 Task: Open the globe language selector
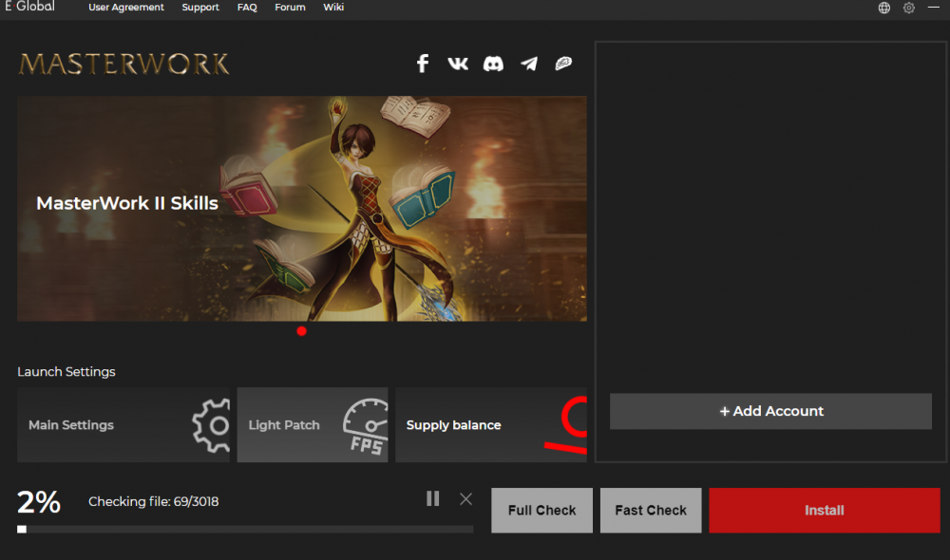[884, 8]
